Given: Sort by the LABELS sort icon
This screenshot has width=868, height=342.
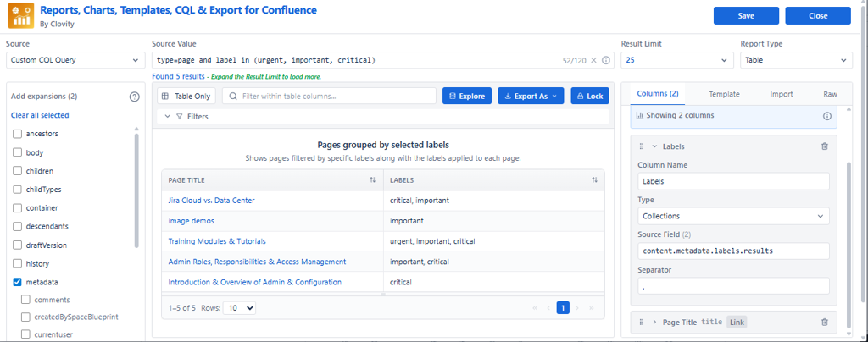Looking at the screenshot, I should point(594,180).
